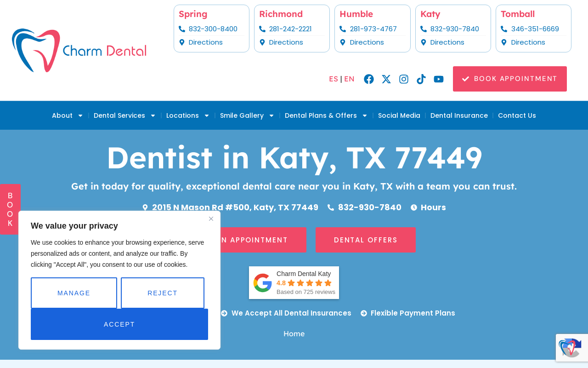Open the Dental Insurance menu item
Viewport: 588px width, 368px height.
pyautogui.click(x=459, y=115)
